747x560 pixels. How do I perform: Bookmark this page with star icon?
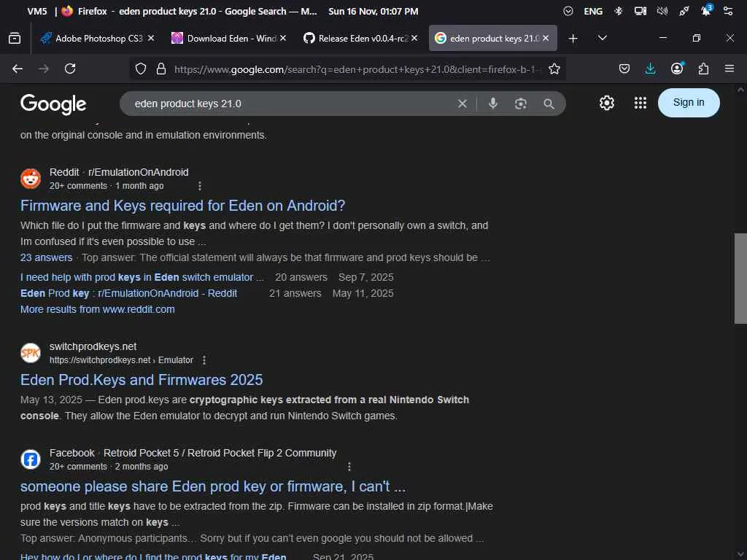pos(554,69)
